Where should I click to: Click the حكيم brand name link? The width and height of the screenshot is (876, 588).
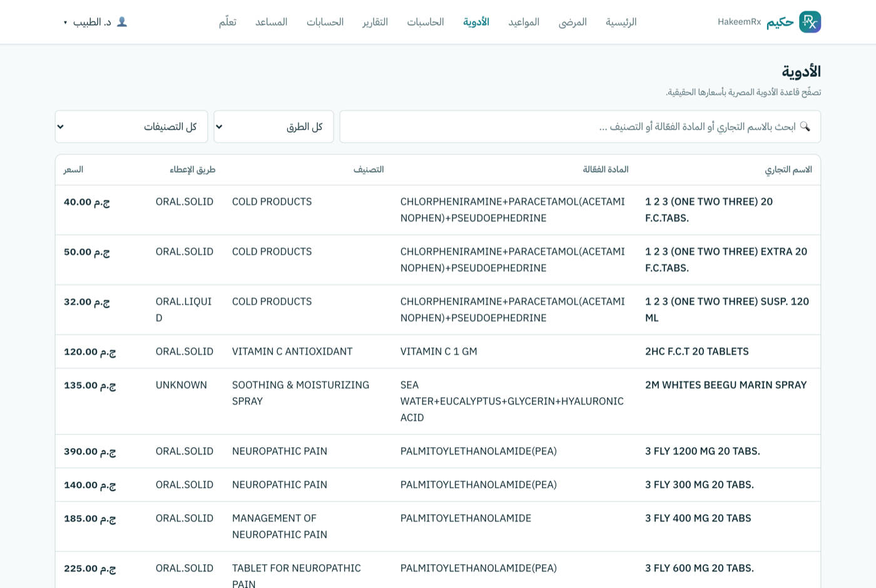tap(780, 22)
